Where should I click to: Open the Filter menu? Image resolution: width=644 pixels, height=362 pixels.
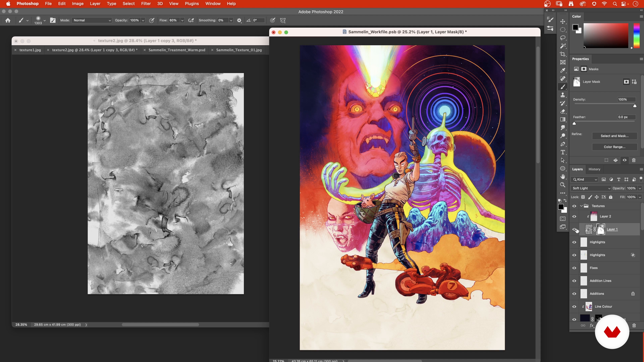point(146,4)
